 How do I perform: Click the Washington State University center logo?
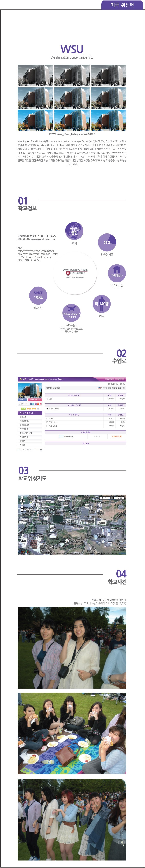point(75,273)
